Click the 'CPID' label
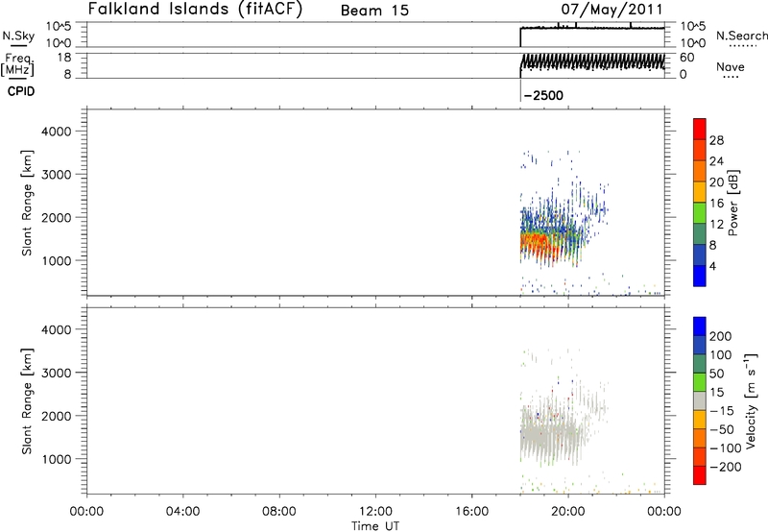 [21, 91]
